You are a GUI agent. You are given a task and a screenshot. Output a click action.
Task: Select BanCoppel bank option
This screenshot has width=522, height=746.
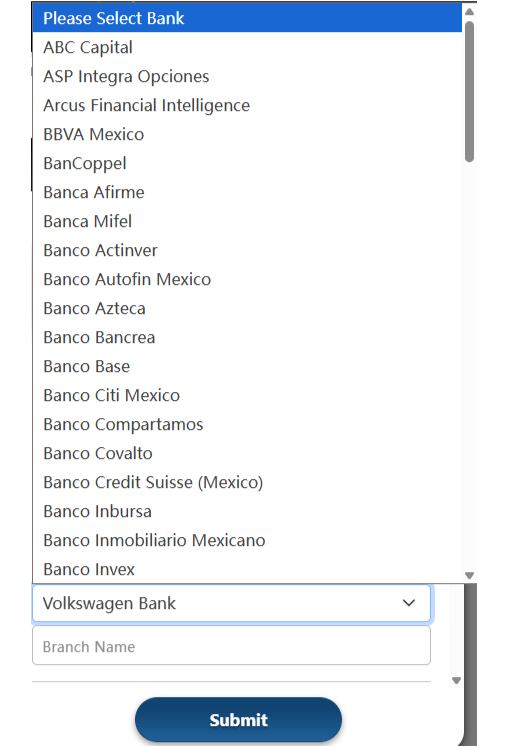247,163
